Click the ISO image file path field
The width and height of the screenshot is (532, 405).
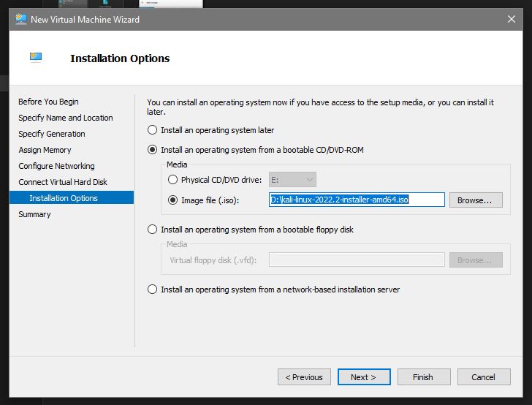356,200
